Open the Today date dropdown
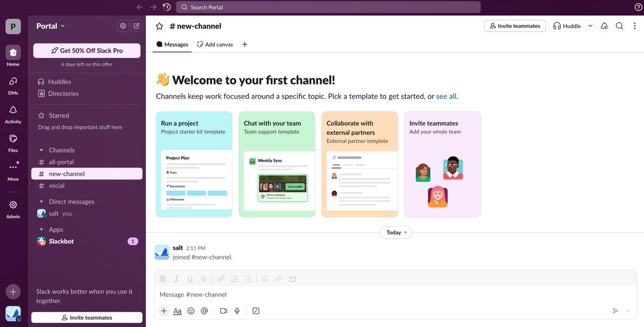The image size is (644, 327). coord(396,233)
